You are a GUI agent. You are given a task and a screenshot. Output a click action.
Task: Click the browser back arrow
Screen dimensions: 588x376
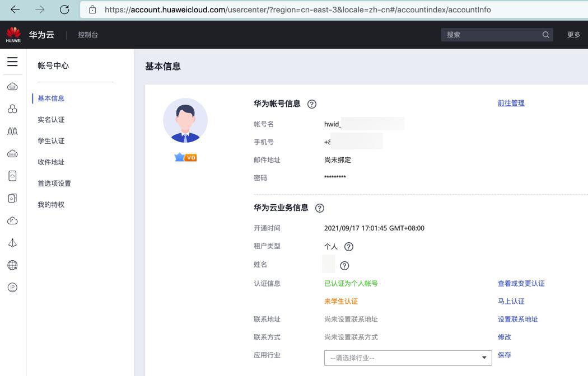click(15, 10)
